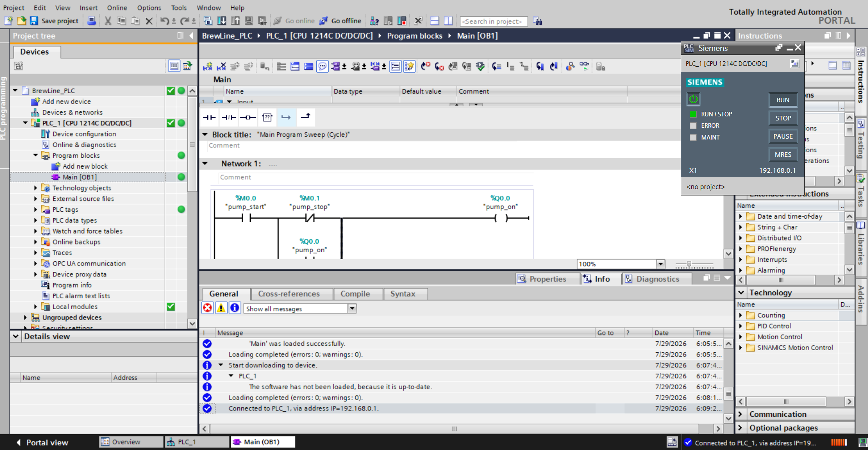Image resolution: width=868 pixels, height=450 pixels.
Task: Expand the Communication instructions section
Action: point(740,414)
